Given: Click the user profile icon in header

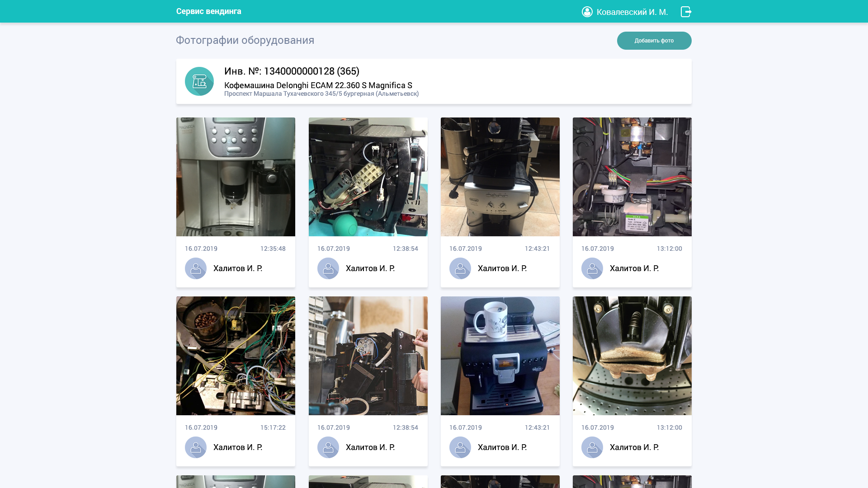Looking at the screenshot, I should tap(587, 12).
